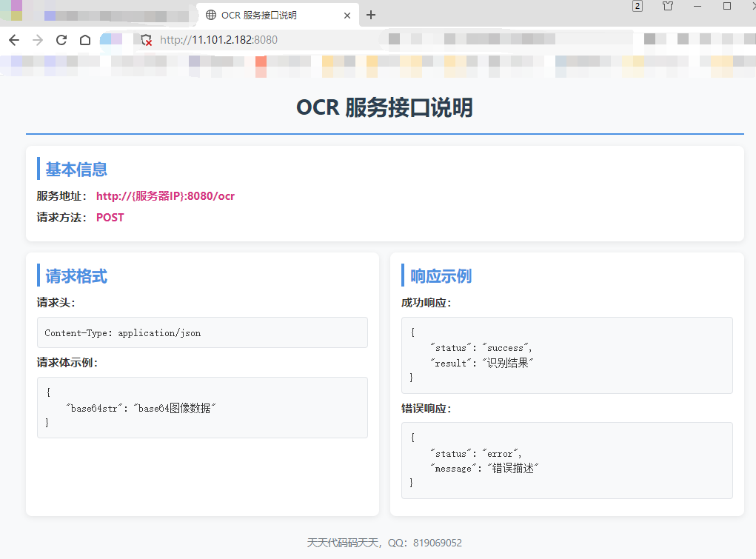The image size is (756, 559).
Task: Click the browser back navigation arrow
Action: pos(13,39)
